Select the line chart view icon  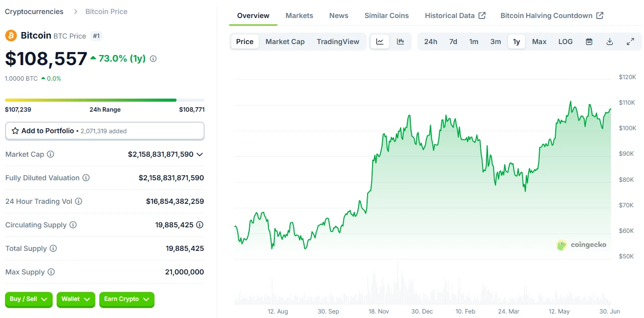click(380, 42)
